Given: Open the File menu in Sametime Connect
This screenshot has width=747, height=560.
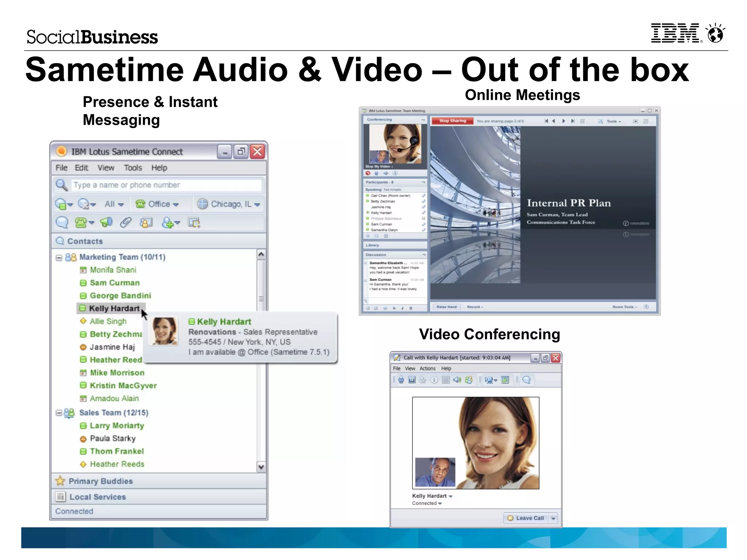Looking at the screenshot, I should coord(61,168).
